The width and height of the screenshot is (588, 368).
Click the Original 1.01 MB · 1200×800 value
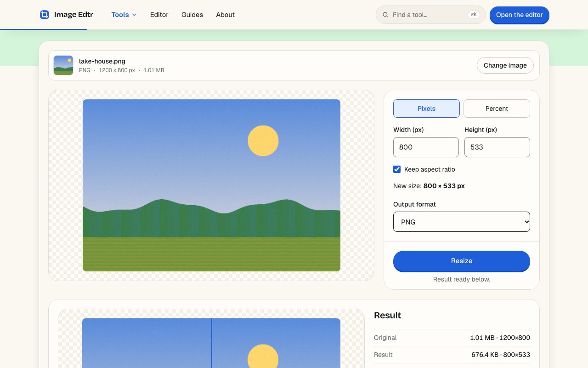(x=500, y=338)
